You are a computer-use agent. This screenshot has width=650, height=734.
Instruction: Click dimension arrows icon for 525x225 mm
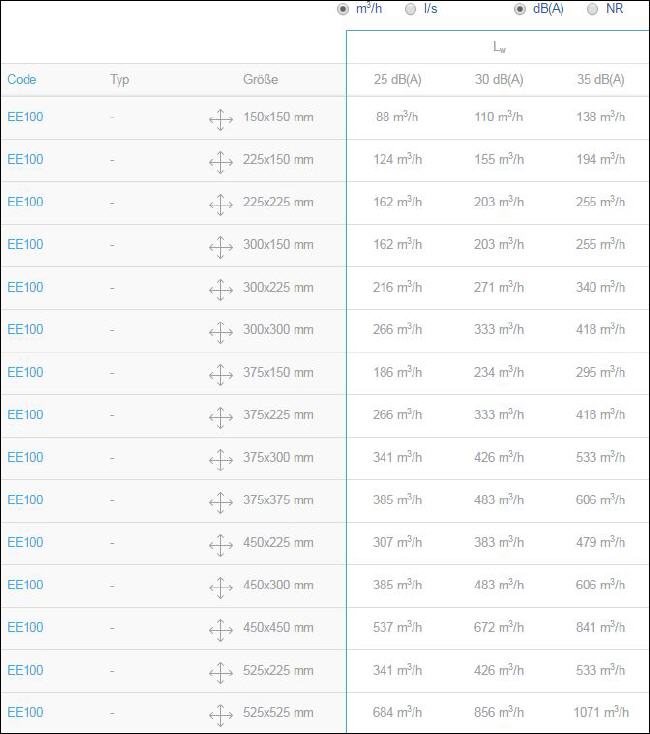pos(221,673)
